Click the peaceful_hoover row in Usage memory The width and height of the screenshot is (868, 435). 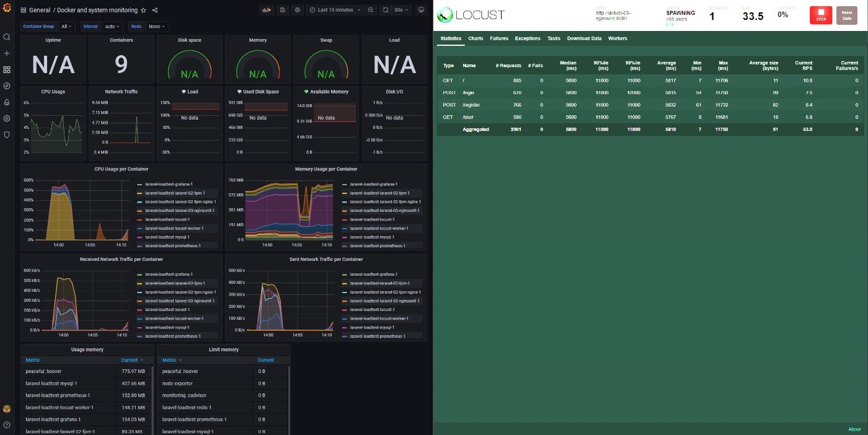click(x=87, y=371)
